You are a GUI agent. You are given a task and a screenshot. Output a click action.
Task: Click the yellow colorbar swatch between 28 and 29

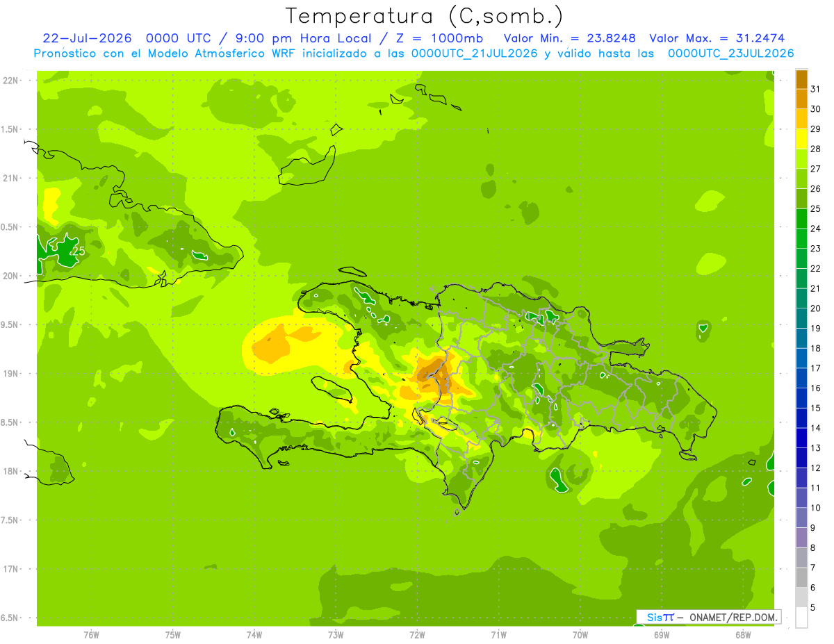pos(801,140)
